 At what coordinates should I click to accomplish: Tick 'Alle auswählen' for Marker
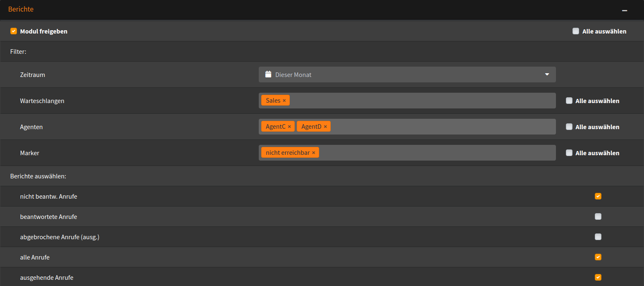pyautogui.click(x=569, y=153)
